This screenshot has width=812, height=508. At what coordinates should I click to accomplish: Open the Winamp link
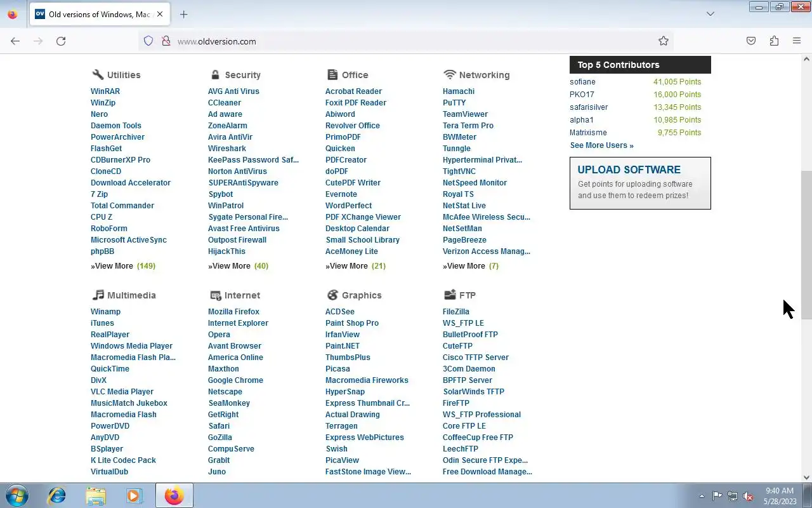coord(105,312)
